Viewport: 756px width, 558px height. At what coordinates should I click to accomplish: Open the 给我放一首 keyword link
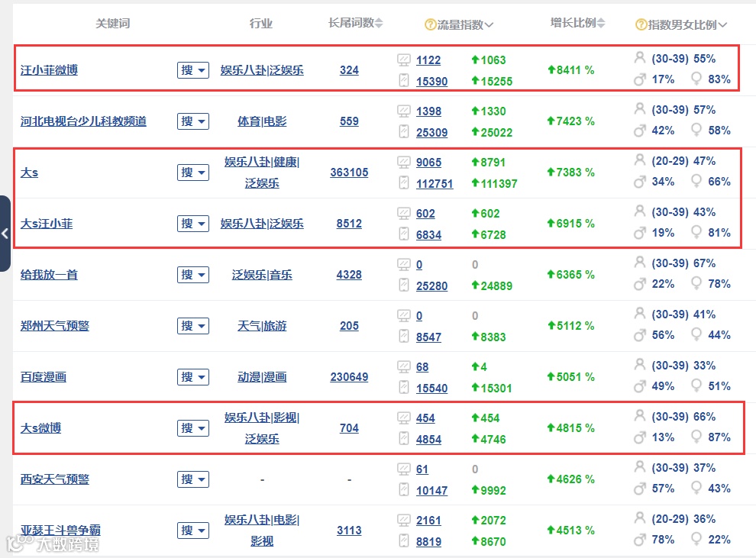click(49, 275)
